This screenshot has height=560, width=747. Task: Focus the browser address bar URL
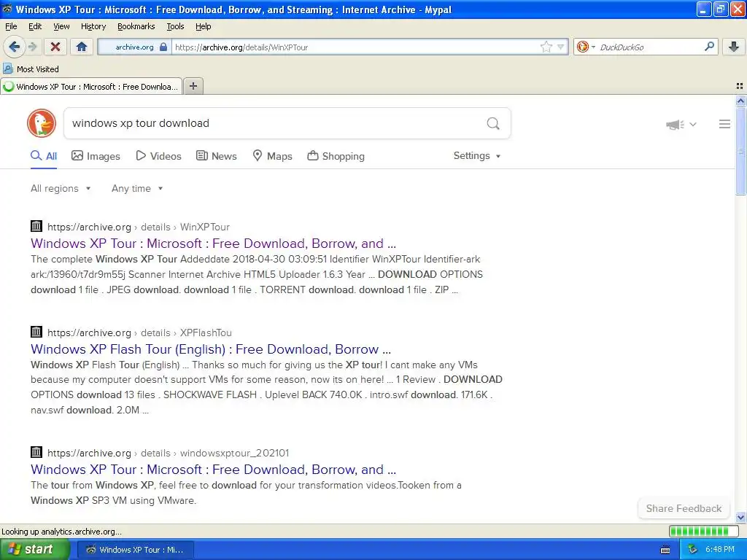point(355,47)
